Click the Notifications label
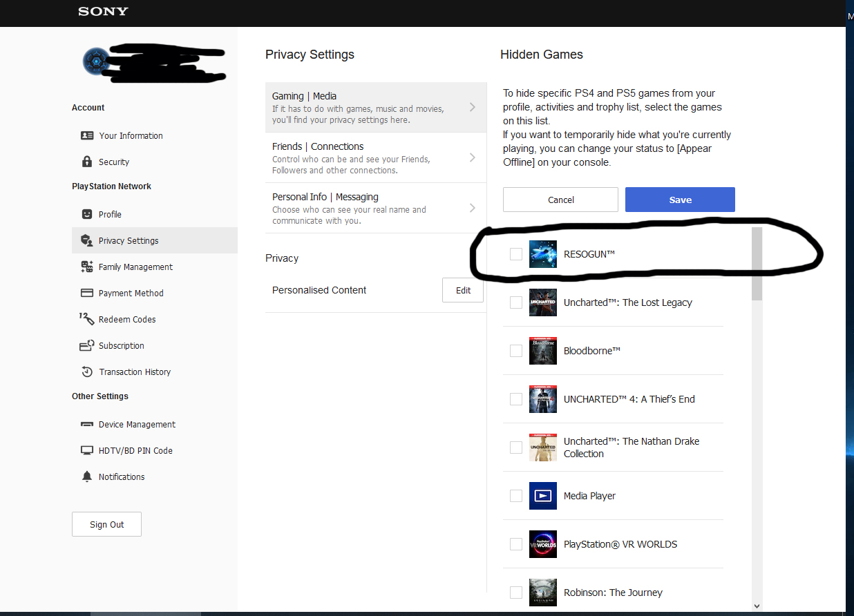Image resolution: width=854 pixels, height=616 pixels. click(122, 477)
